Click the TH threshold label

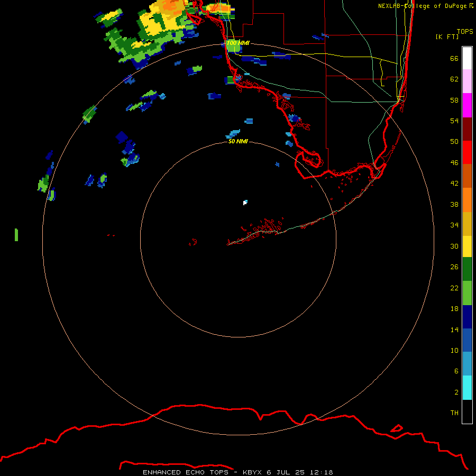[454, 413]
